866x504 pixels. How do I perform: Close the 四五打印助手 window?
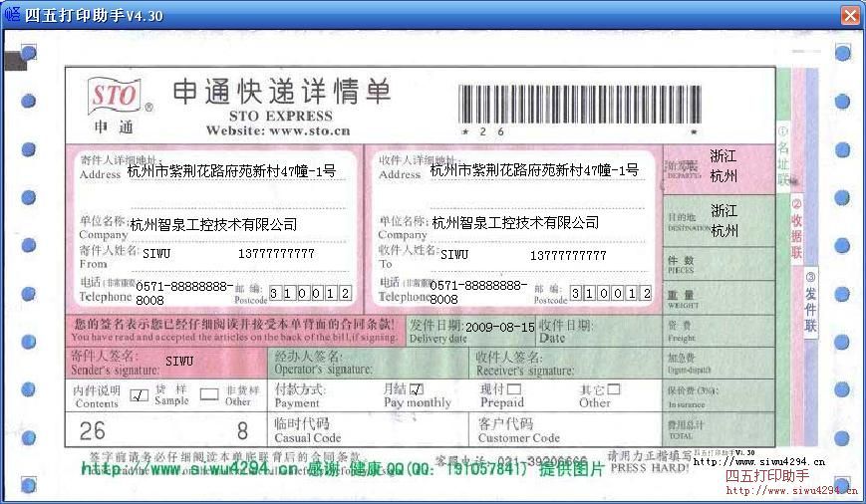pyautogui.click(x=849, y=15)
